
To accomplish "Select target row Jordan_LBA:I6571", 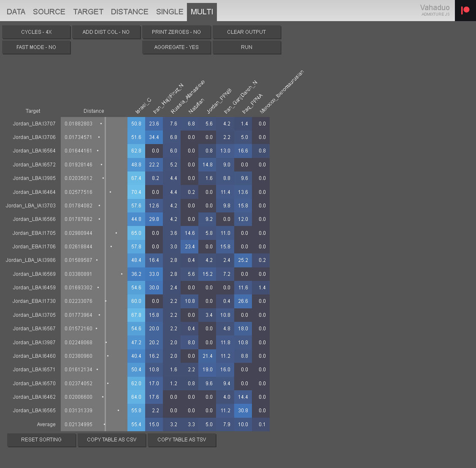I will [34, 370].
